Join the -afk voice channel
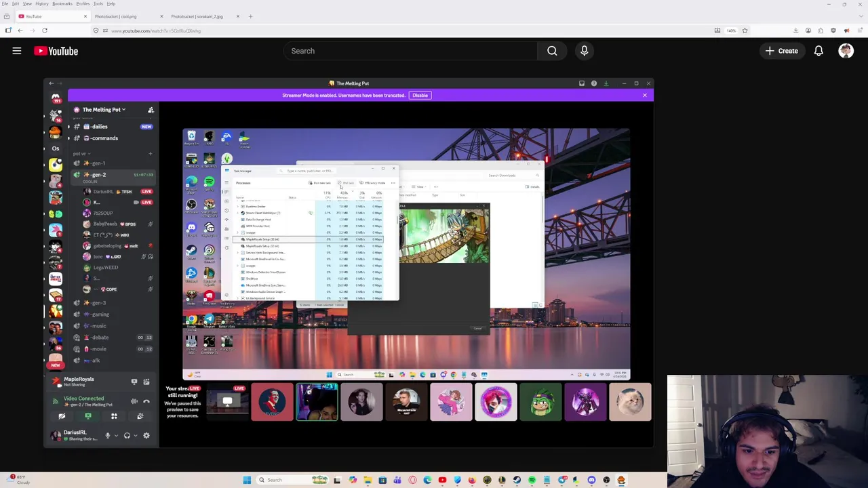Image resolution: width=868 pixels, height=488 pixels. click(x=113, y=361)
